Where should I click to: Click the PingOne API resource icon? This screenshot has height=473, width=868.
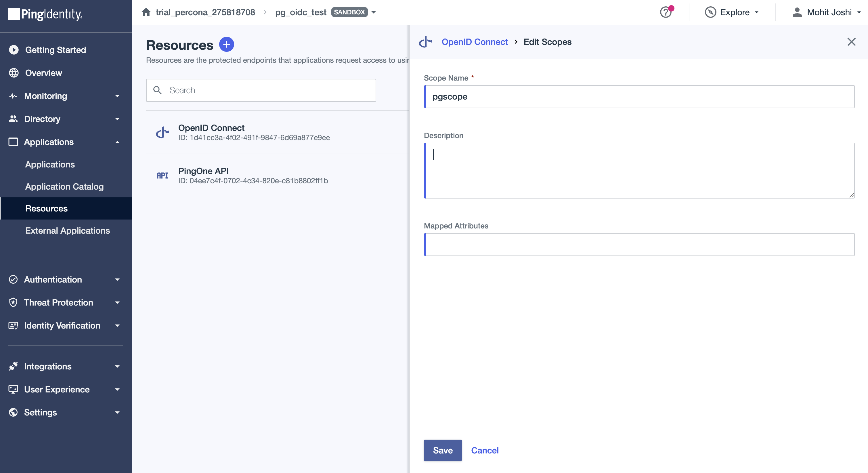pos(162,176)
